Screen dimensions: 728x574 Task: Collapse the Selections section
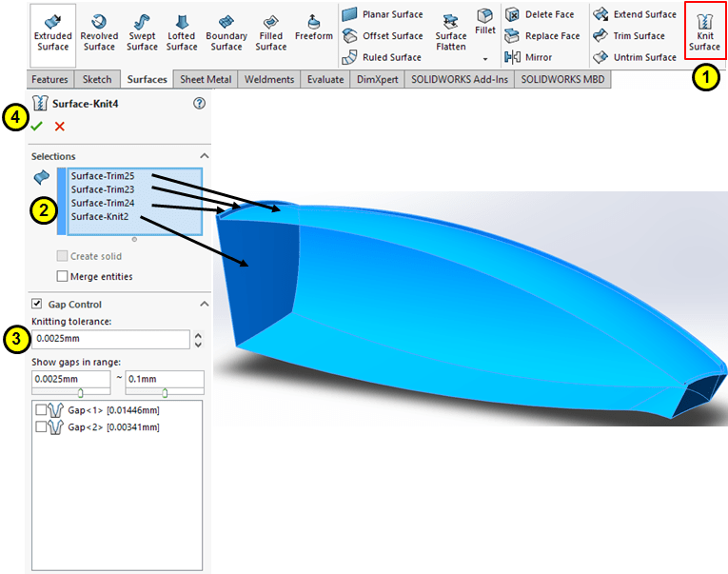[x=204, y=156]
